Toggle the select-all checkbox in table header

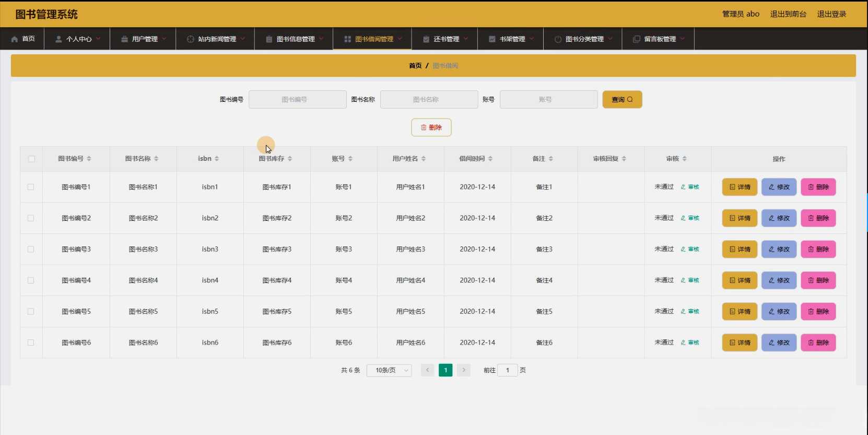pos(31,159)
